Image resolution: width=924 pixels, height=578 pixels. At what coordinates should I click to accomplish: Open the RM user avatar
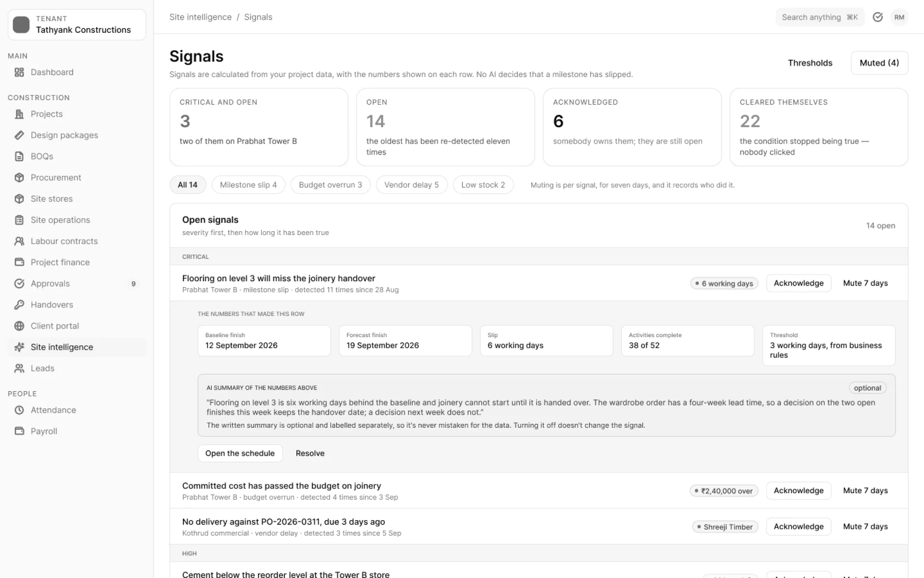(899, 17)
